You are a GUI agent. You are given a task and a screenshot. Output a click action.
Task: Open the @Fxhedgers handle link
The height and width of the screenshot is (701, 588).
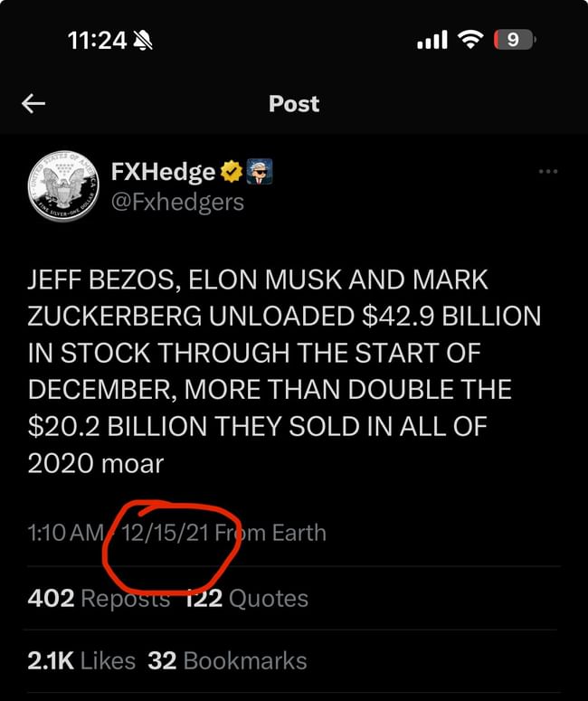[177, 202]
